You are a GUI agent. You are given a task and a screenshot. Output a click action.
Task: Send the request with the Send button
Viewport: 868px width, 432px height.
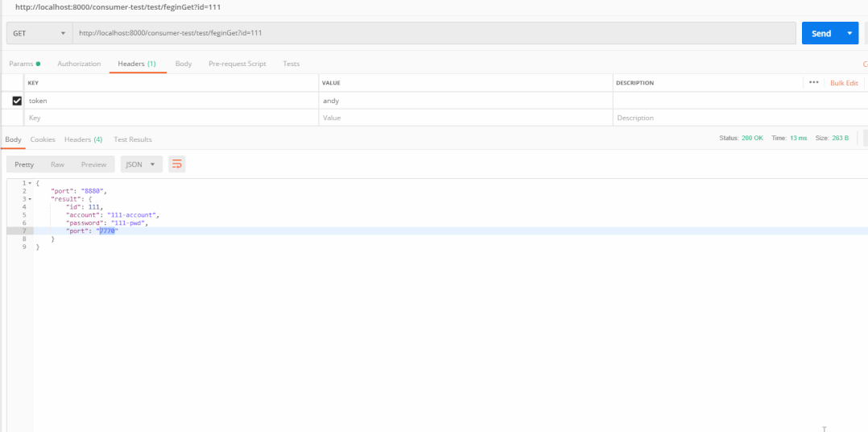point(821,33)
